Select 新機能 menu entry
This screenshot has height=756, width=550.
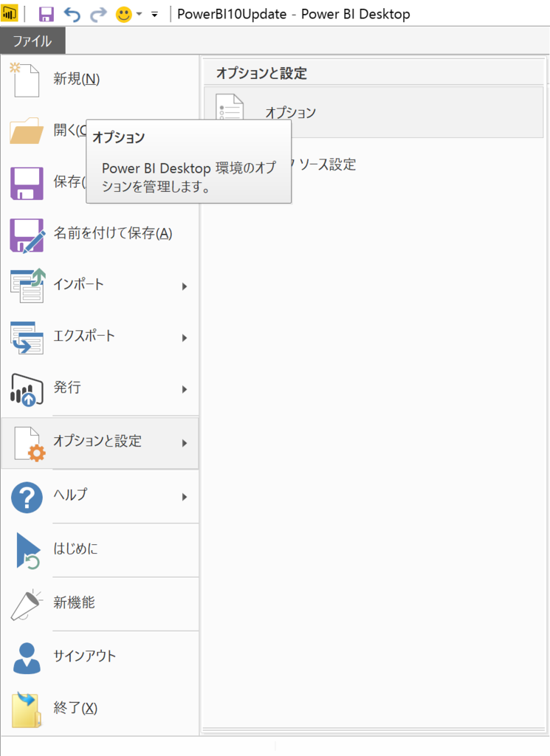pos(74,602)
